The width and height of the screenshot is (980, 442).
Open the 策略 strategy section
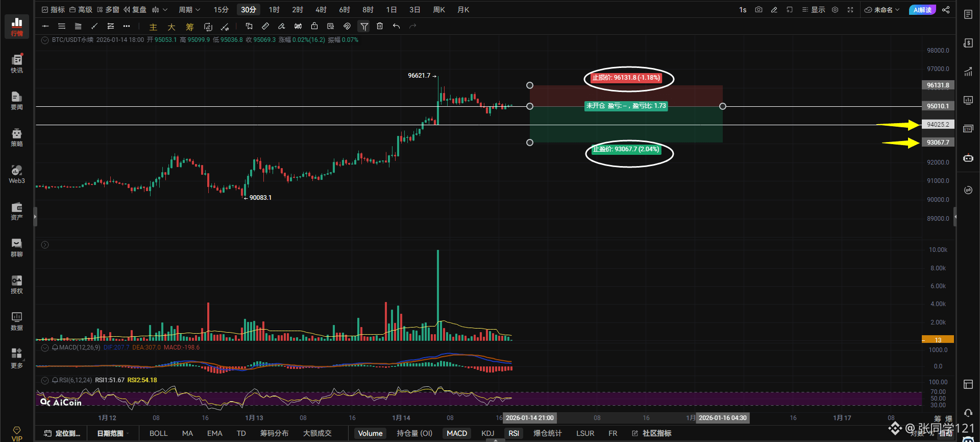click(17, 137)
